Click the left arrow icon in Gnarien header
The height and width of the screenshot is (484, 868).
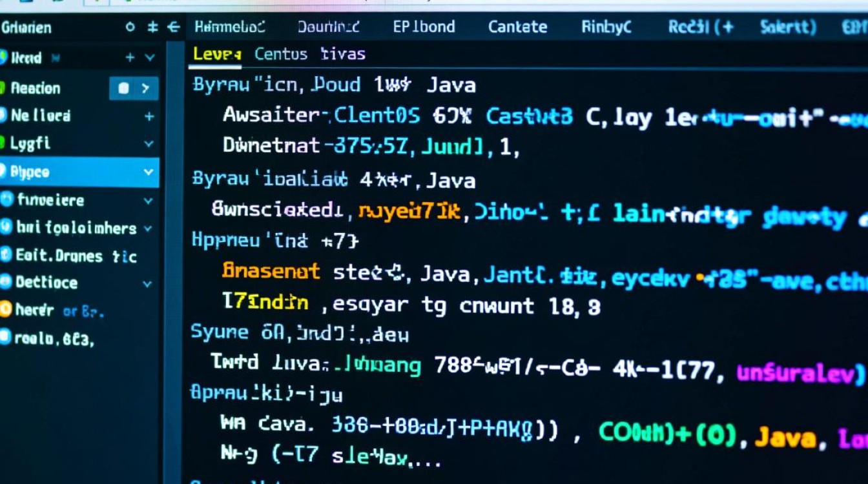coord(173,27)
